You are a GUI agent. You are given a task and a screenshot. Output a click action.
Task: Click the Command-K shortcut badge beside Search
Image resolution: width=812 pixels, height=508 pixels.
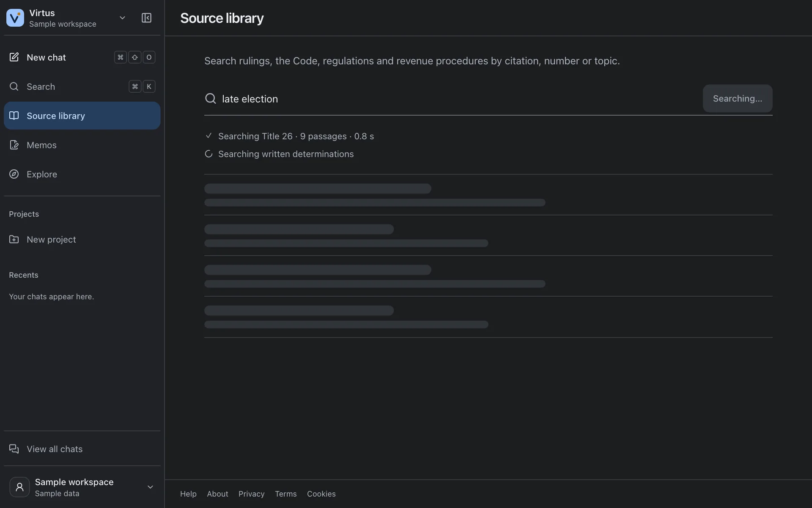coord(142,86)
